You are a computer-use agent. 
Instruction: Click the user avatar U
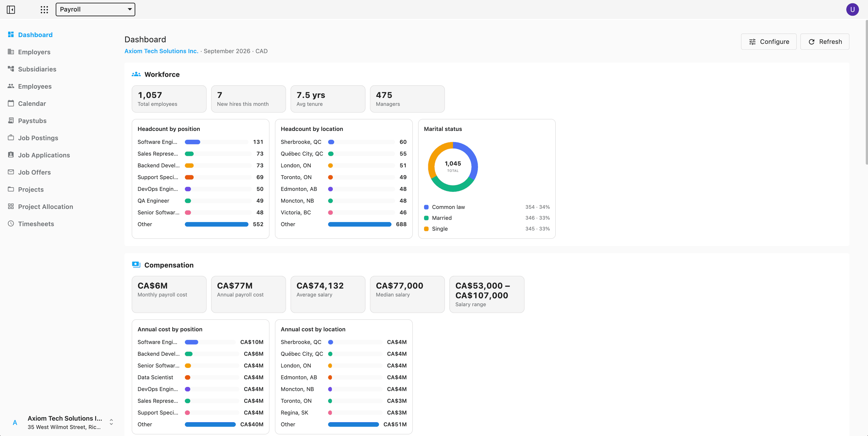pyautogui.click(x=852, y=9)
